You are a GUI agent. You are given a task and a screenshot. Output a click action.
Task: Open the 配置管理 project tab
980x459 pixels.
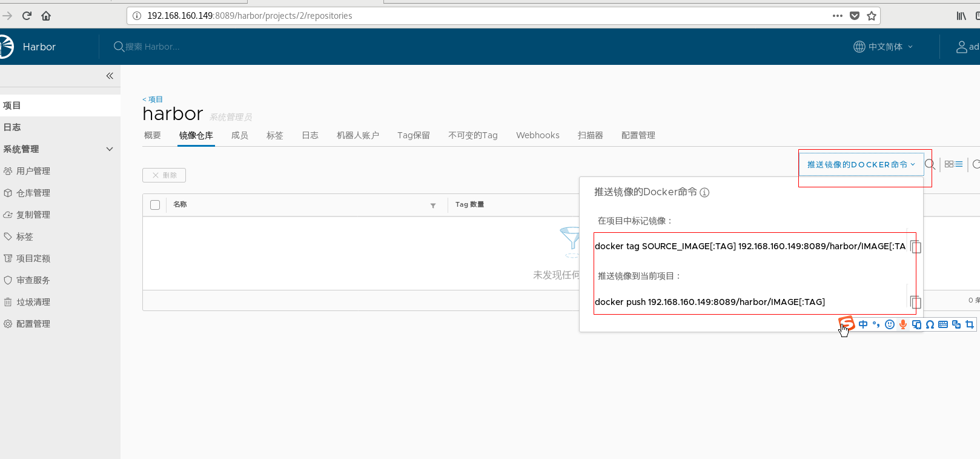point(638,135)
